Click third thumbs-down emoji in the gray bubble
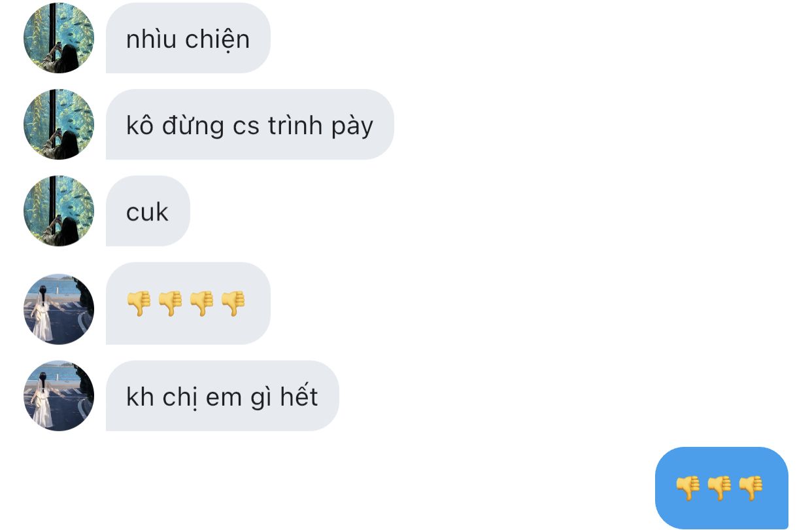 tap(201, 304)
